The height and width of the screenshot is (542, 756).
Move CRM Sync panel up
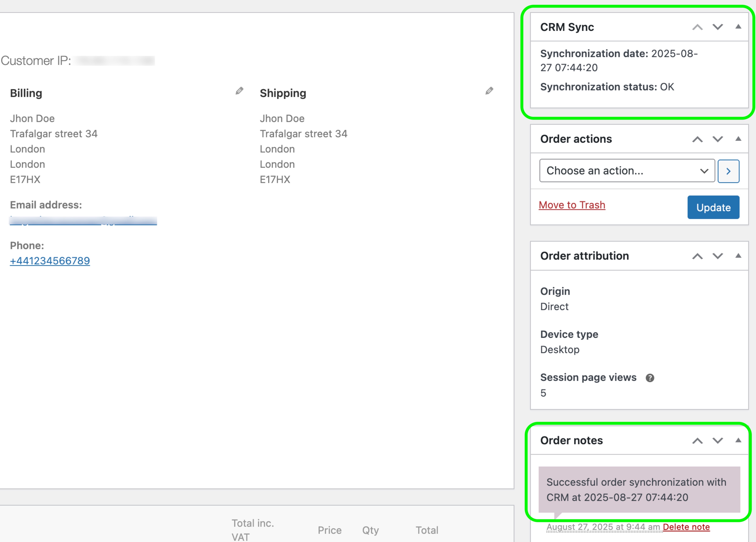[697, 27]
